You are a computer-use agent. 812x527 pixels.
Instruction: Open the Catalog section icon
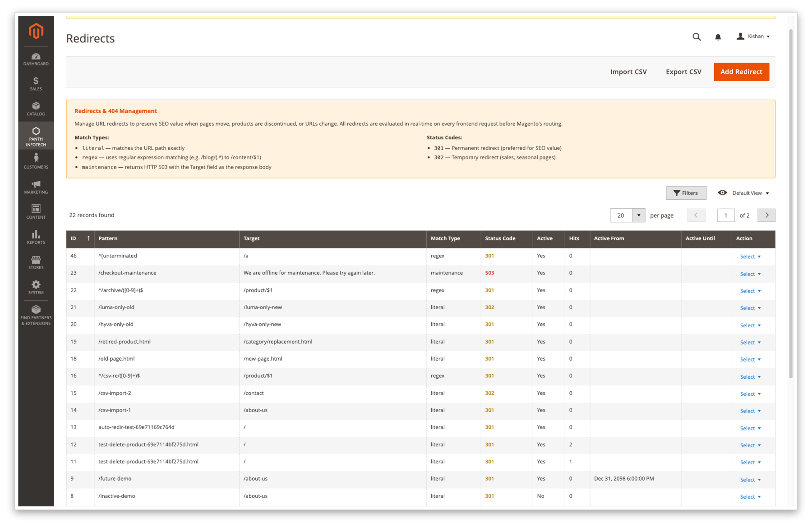pyautogui.click(x=36, y=107)
